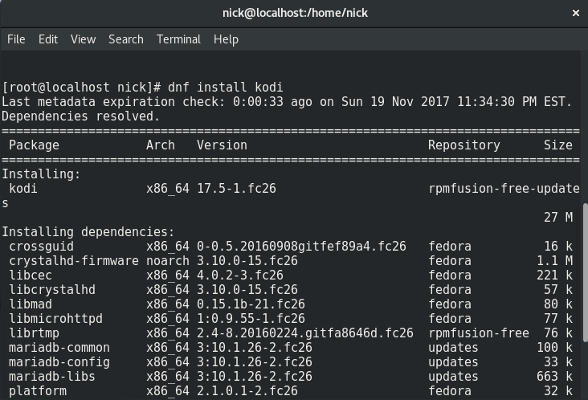Click version 0.15.1b-21.fc26

coord(251,304)
